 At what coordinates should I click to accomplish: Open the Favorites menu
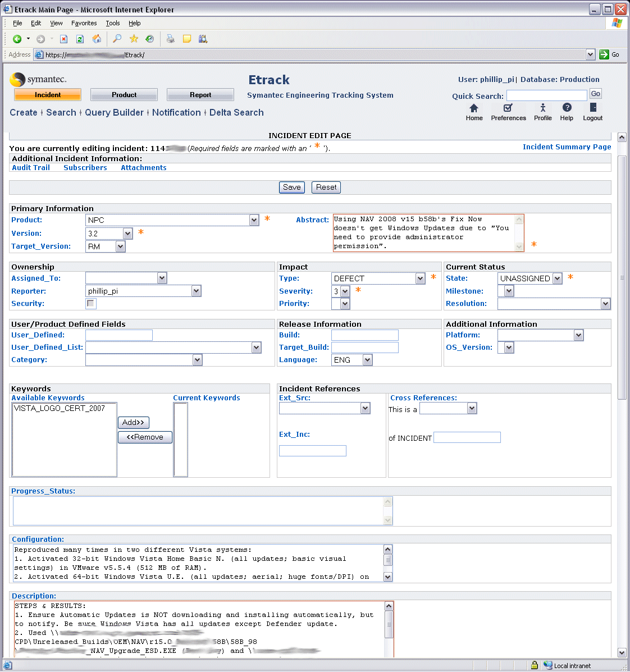[84, 23]
